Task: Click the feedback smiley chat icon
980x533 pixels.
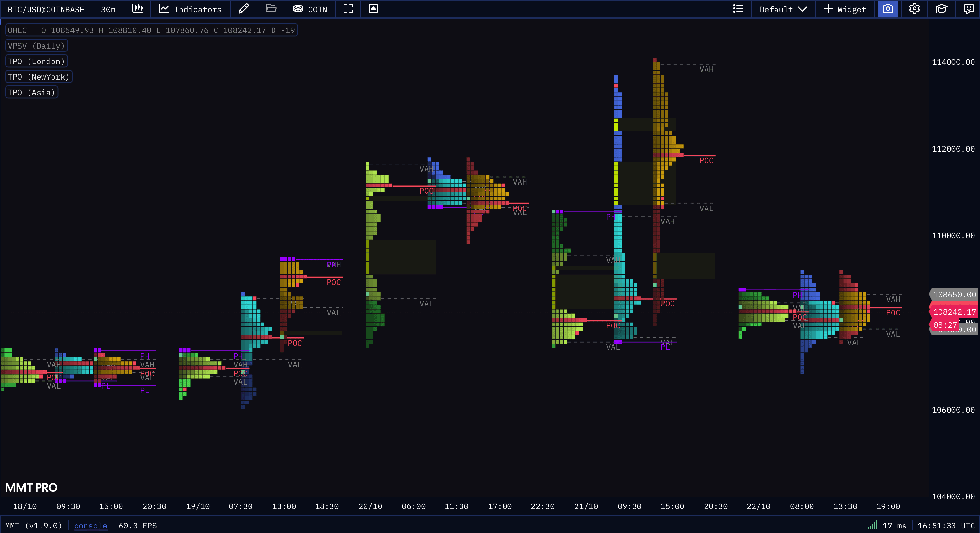Action: pyautogui.click(x=968, y=9)
